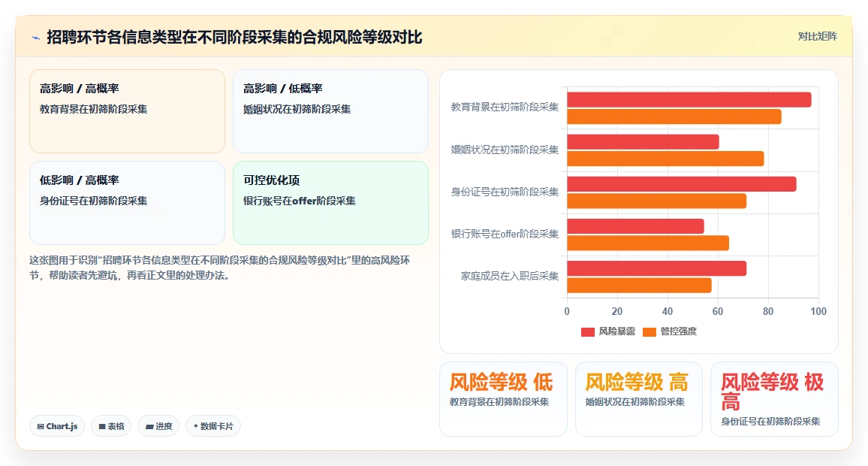Click the chart axis label 银行账号在offer阶段采集
Image resolution: width=868 pixels, height=466 pixels.
[x=505, y=234]
